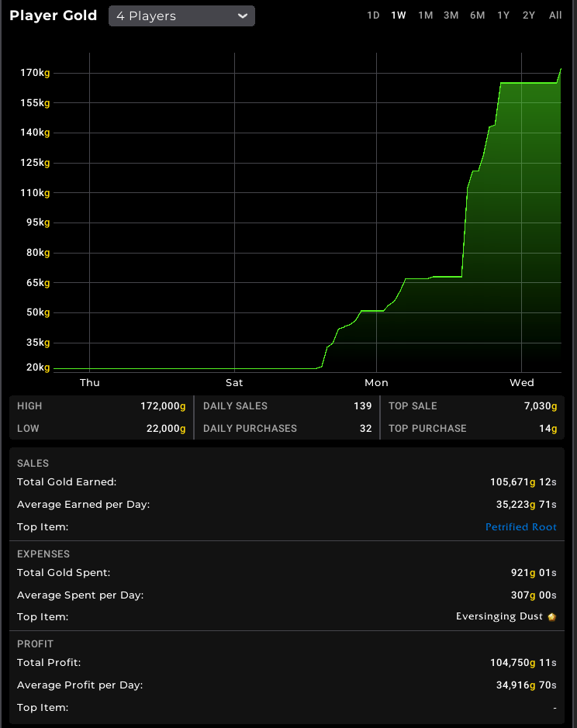Image resolution: width=577 pixels, height=728 pixels.
Task: Click the DAILY PURCHASES value 32
Action: [x=366, y=429]
